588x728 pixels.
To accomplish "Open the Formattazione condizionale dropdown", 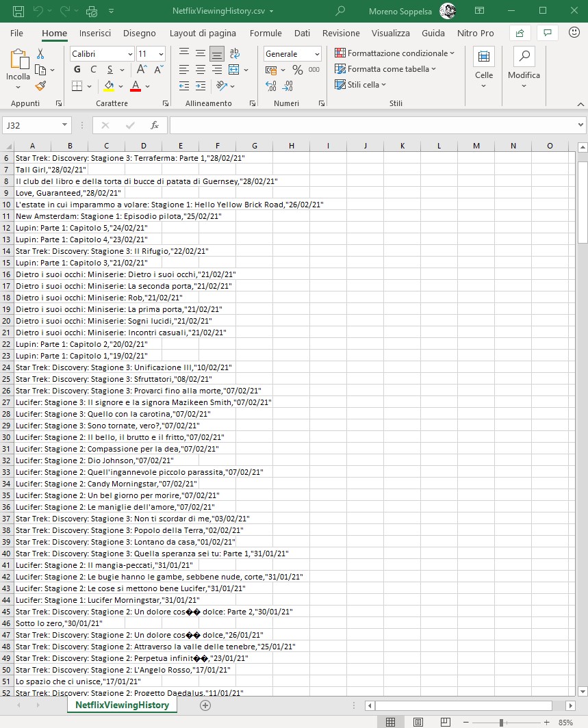I will click(x=394, y=53).
